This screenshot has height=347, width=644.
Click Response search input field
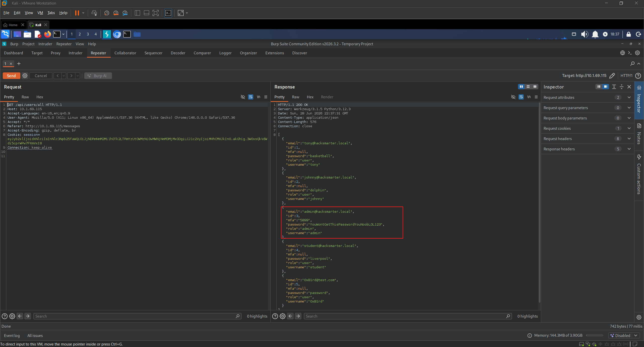coord(408,316)
